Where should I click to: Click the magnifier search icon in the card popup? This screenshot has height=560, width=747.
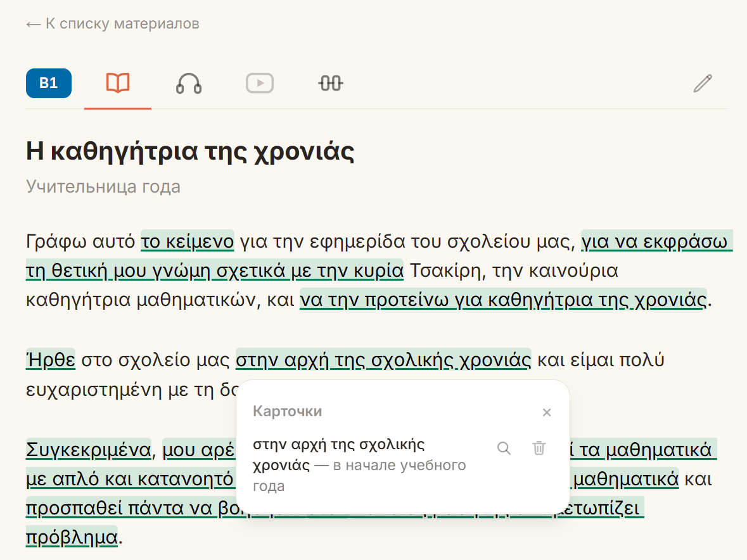(x=504, y=448)
